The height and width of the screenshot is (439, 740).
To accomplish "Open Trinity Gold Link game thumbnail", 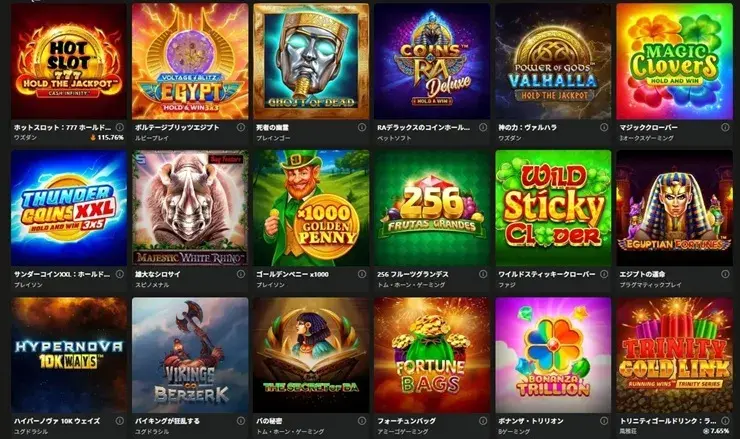I will [674, 355].
